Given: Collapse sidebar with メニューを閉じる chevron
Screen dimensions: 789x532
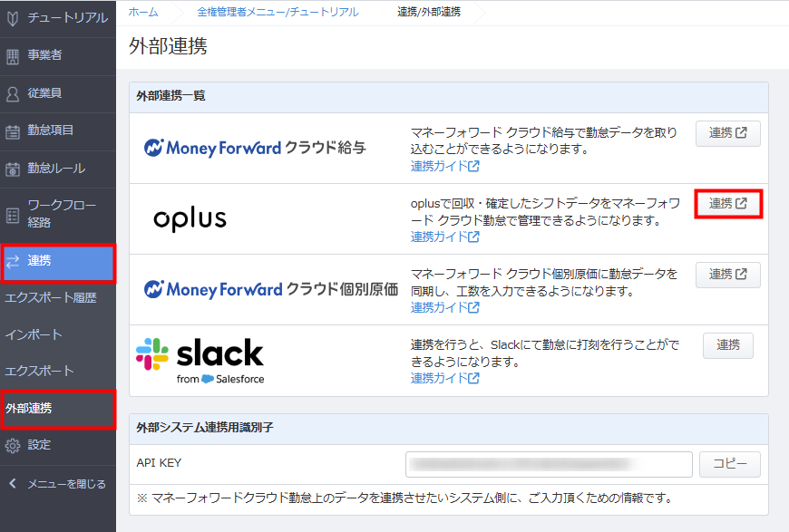Looking at the screenshot, I should tap(13, 484).
